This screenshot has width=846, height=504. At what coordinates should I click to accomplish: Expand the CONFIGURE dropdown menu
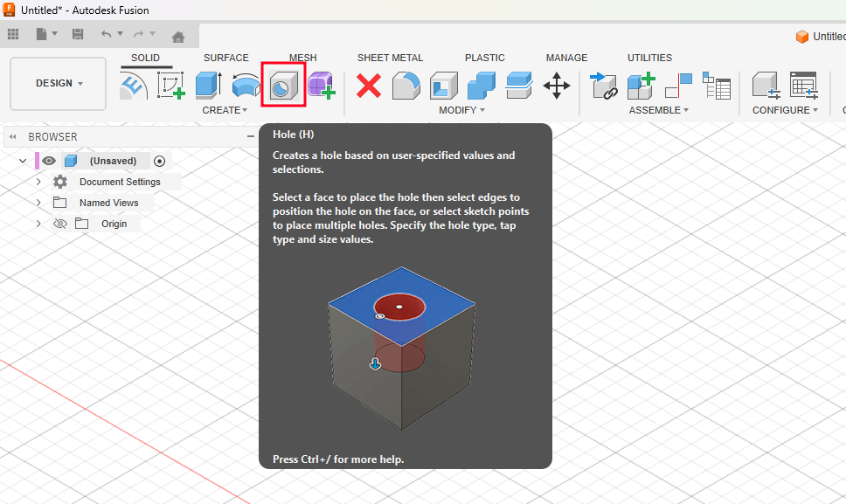click(x=785, y=110)
